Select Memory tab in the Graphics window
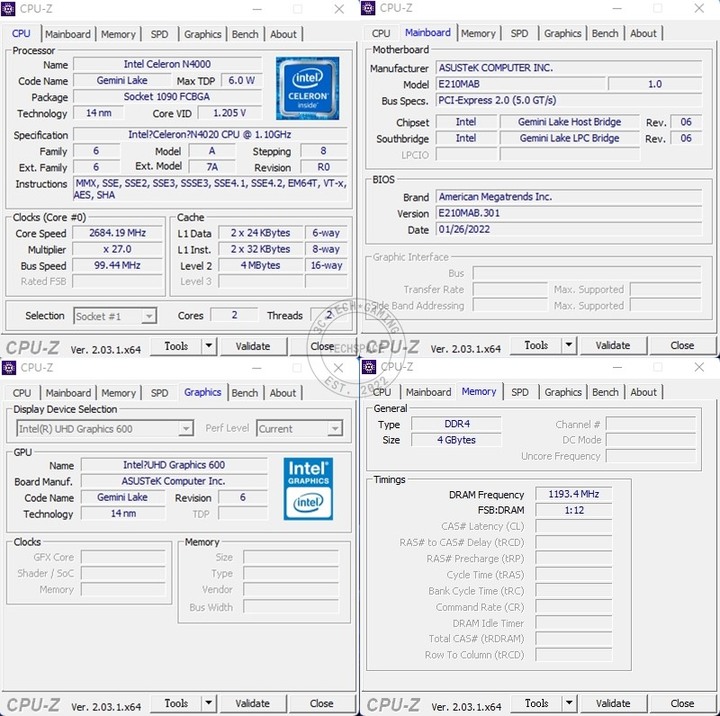The width and height of the screenshot is (720, 716). pos(118,393)
